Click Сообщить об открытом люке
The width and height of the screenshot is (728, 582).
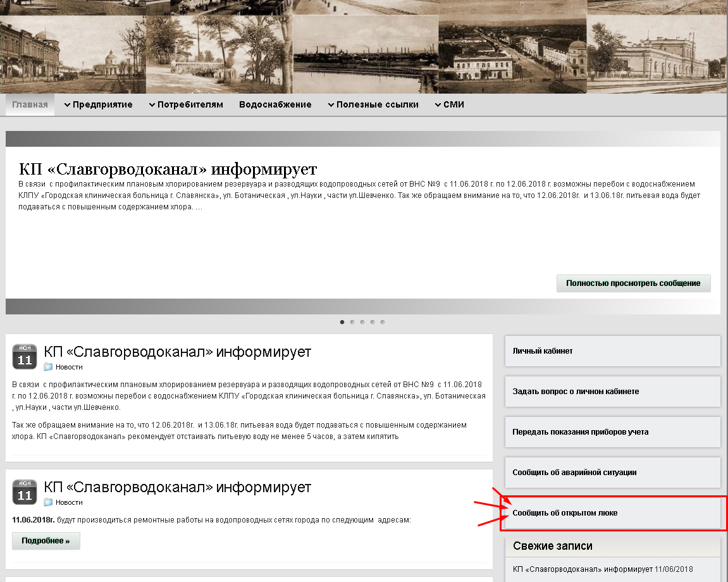pos(612,513)
